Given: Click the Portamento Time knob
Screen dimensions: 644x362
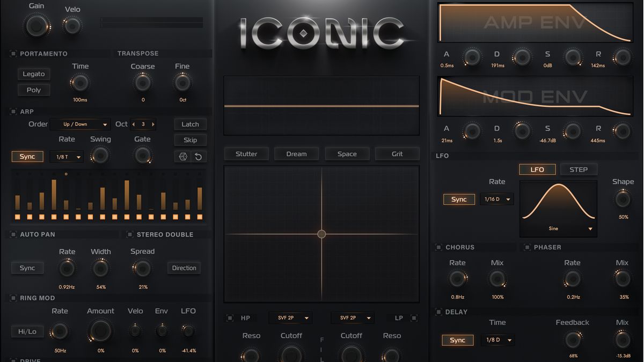Looking at the screenshot, I should [80, 83].
